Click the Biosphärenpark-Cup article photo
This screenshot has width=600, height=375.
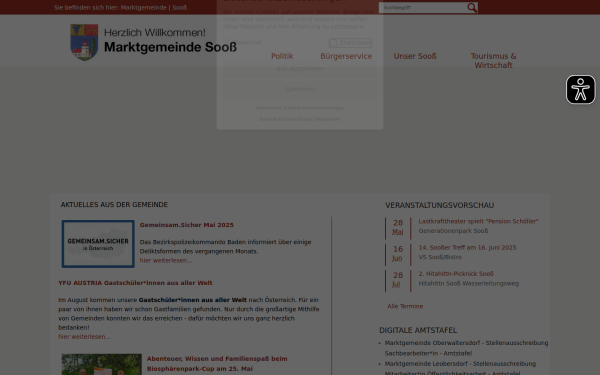click(102, 364)
